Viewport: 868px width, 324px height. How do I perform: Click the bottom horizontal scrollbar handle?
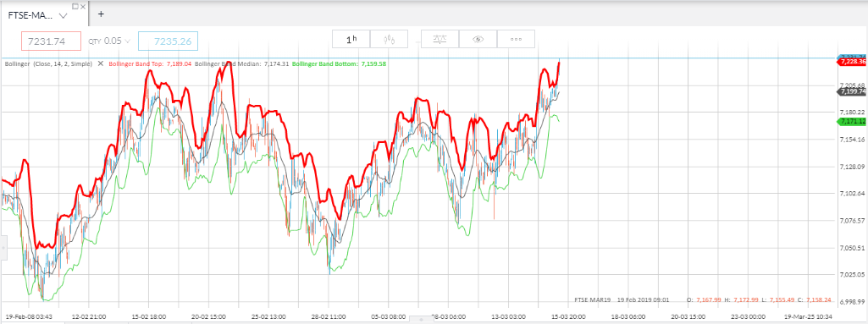[421, 320]
